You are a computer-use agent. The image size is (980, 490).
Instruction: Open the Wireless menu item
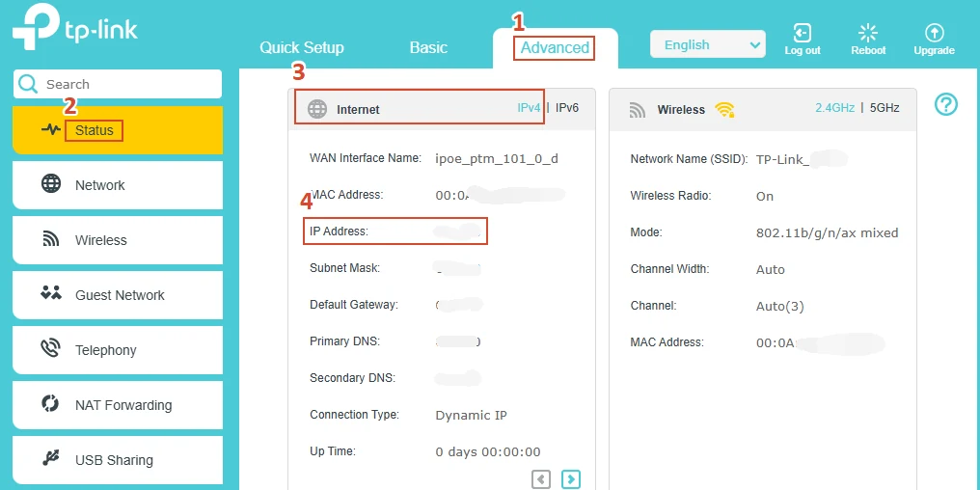pyautogui.click(x=118, y=240)
